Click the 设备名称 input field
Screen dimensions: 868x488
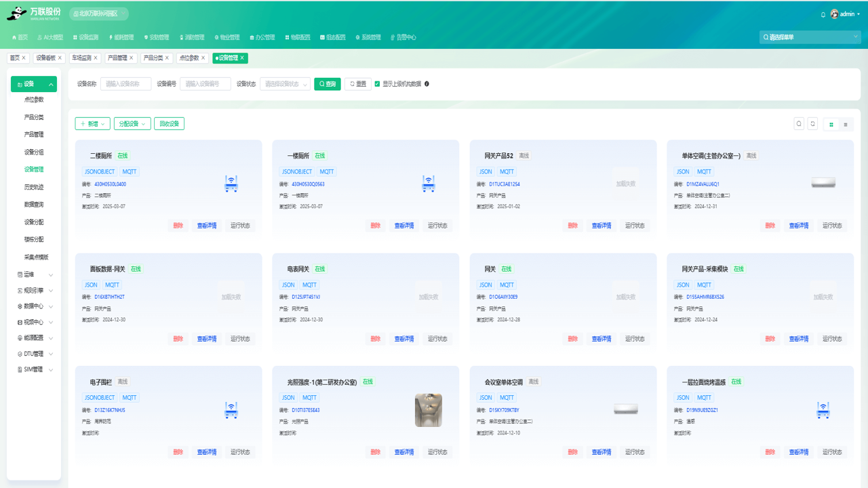point(126,84)
